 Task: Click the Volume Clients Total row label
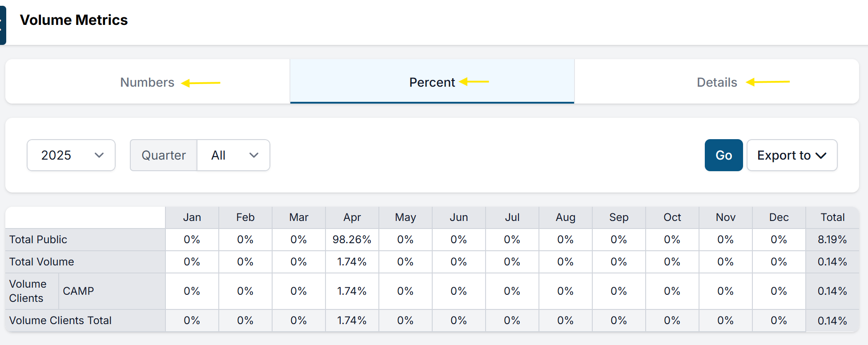(x=60, y=321)
